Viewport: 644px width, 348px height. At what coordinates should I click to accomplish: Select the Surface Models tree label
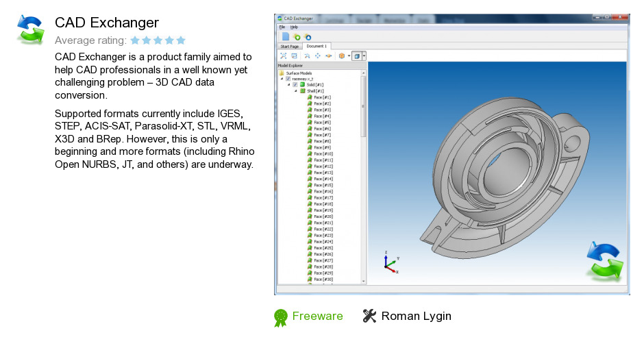coord(299,73)
